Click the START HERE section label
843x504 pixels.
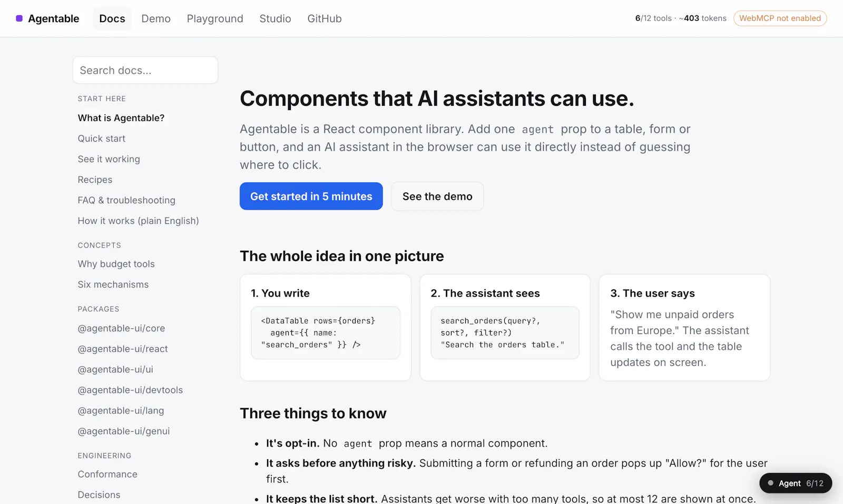102,98
